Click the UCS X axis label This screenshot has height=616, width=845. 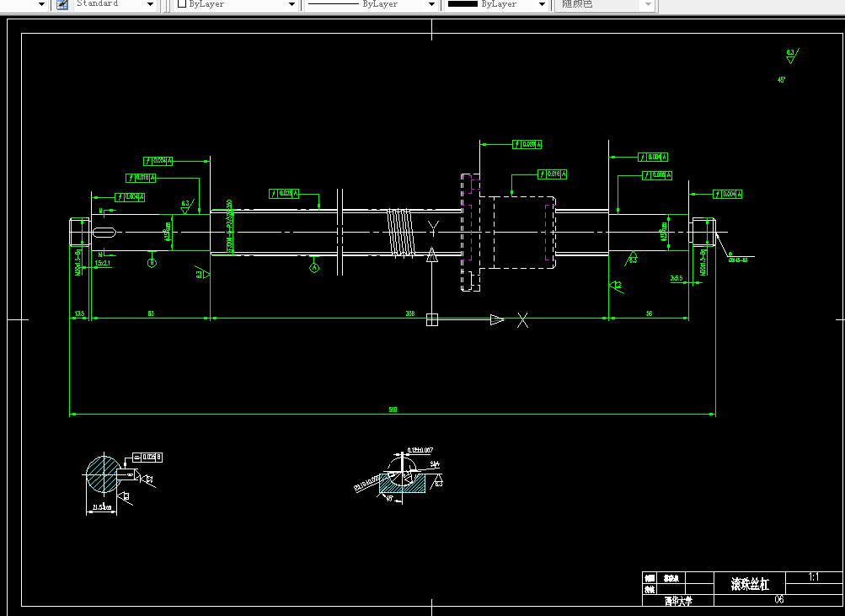(522, 320)
